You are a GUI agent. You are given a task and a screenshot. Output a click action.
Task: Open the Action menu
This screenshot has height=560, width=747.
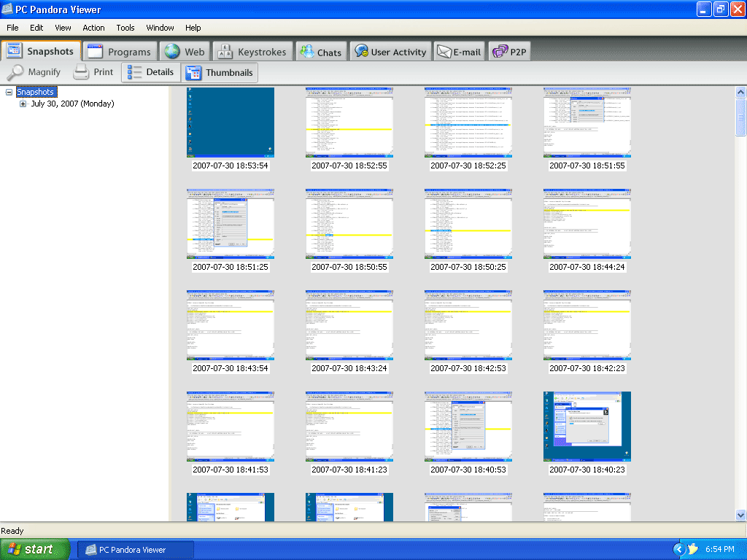[x=93, y=28]
